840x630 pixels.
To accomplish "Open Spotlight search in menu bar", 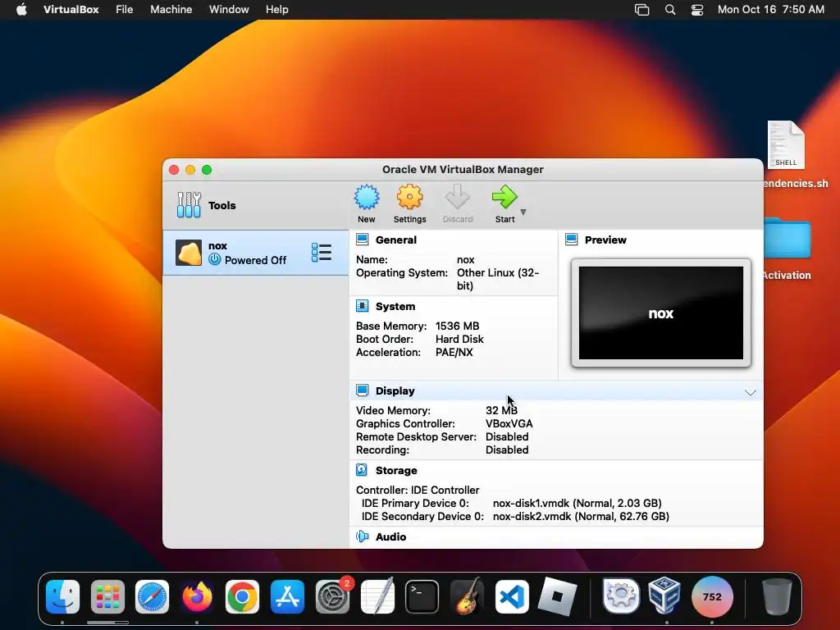I will click(x=669, y=9).
